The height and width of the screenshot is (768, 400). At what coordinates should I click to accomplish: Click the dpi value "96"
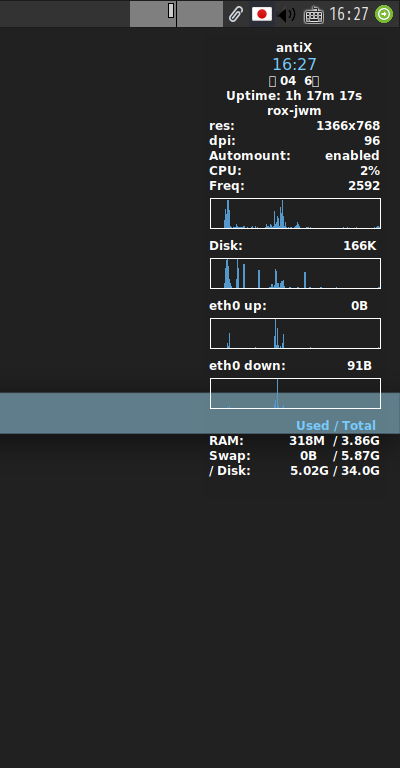tap(372, 141)
